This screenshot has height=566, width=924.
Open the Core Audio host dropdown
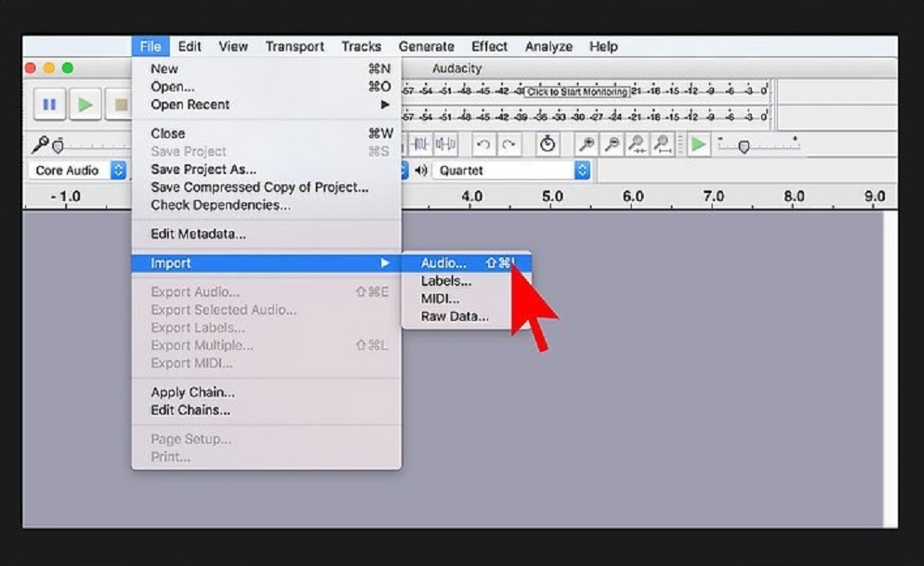(77, 170)
